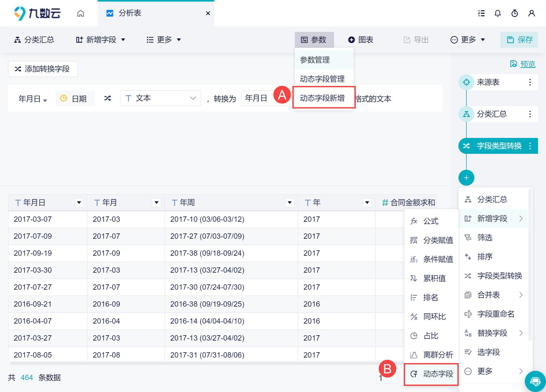
Task: Open the customer service chat bubble
Action: [x=535, y=381]
